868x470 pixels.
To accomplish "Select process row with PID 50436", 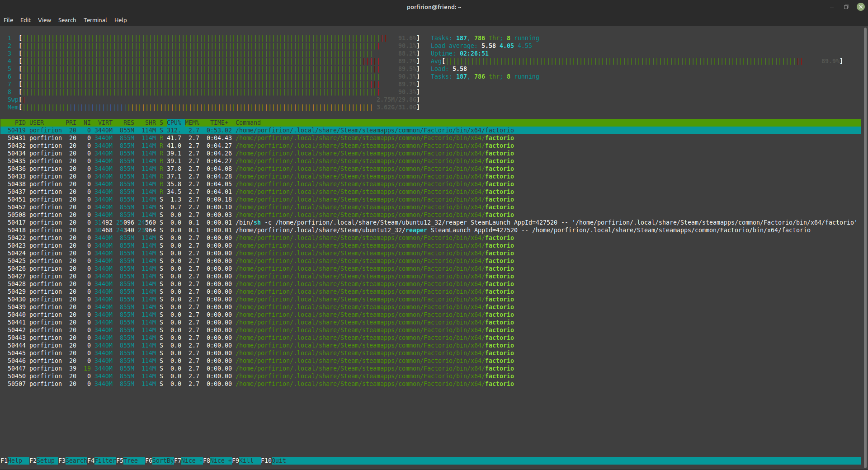I will coord(430,169).
